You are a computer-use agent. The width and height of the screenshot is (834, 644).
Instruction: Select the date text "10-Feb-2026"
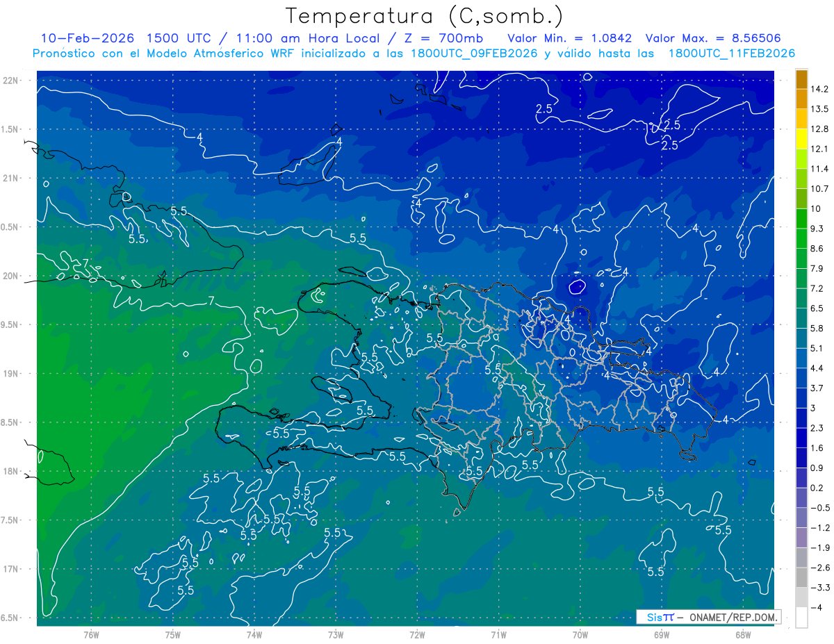click(87, 38)
